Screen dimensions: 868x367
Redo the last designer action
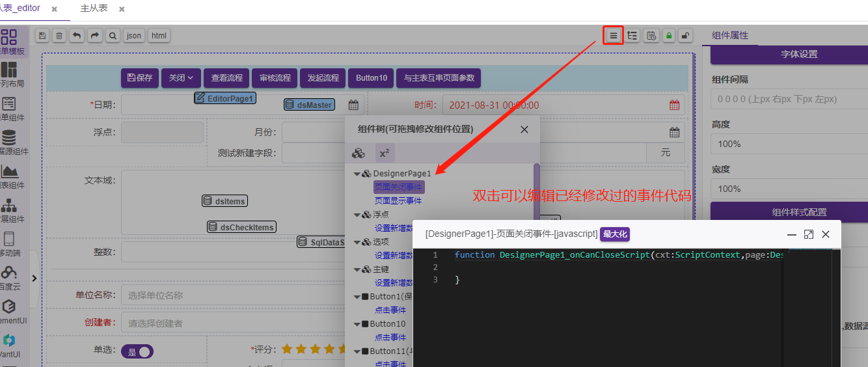(95, 36)
